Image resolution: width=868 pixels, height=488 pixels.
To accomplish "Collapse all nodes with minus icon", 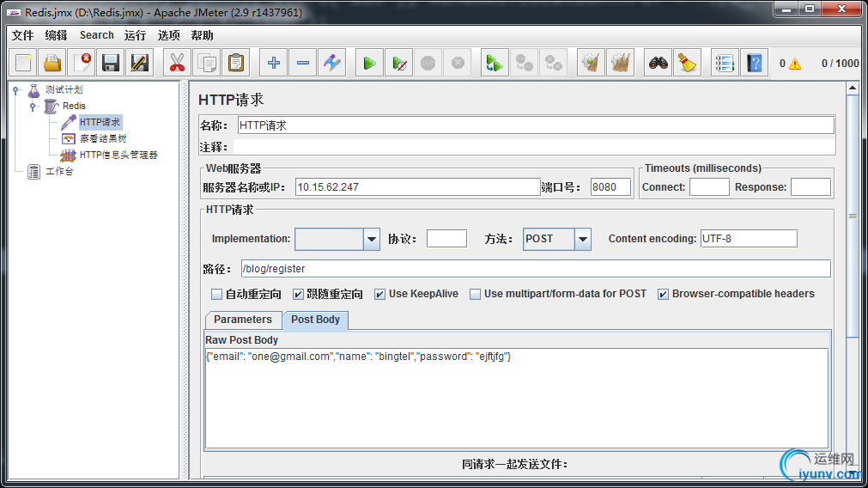I will coord(303,63).
